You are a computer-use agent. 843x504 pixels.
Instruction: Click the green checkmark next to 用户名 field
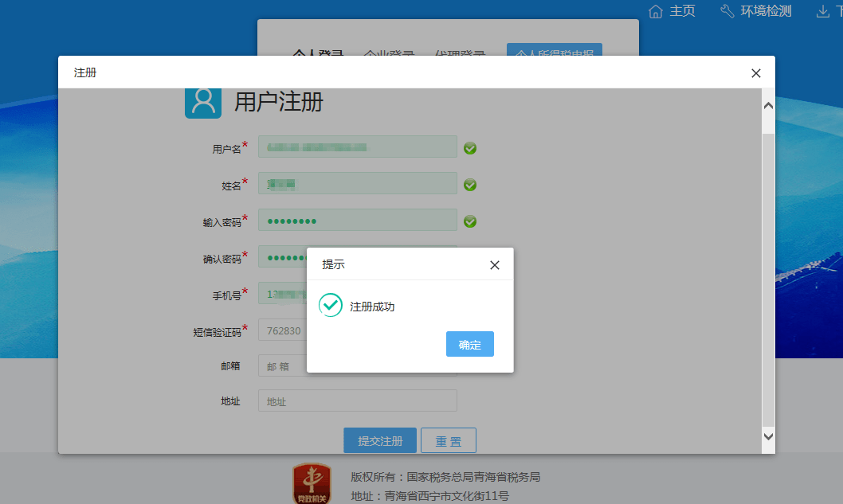pos(469,147)
